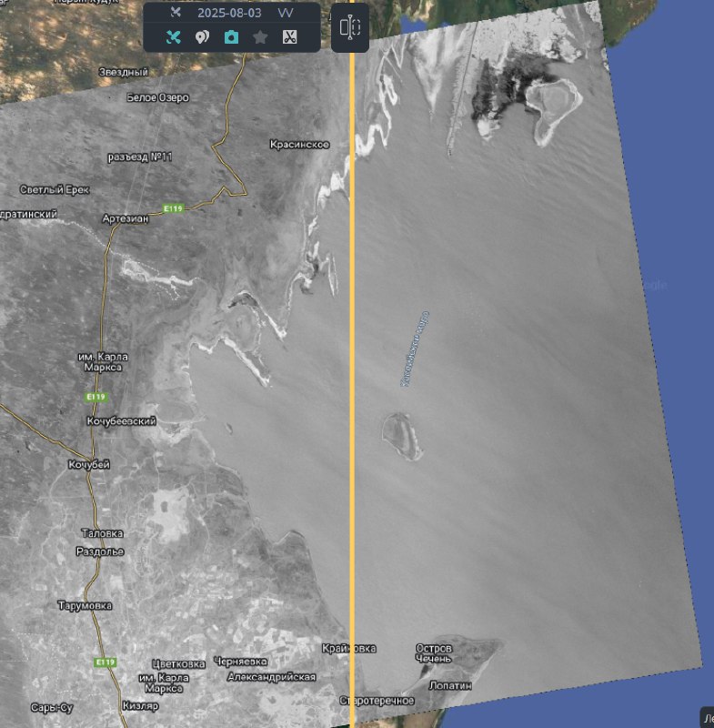The height and width of the screenshot is (728, 714).
Task: Click the Цветковка label
Action: pyautogui.click(x=178, y=664)
